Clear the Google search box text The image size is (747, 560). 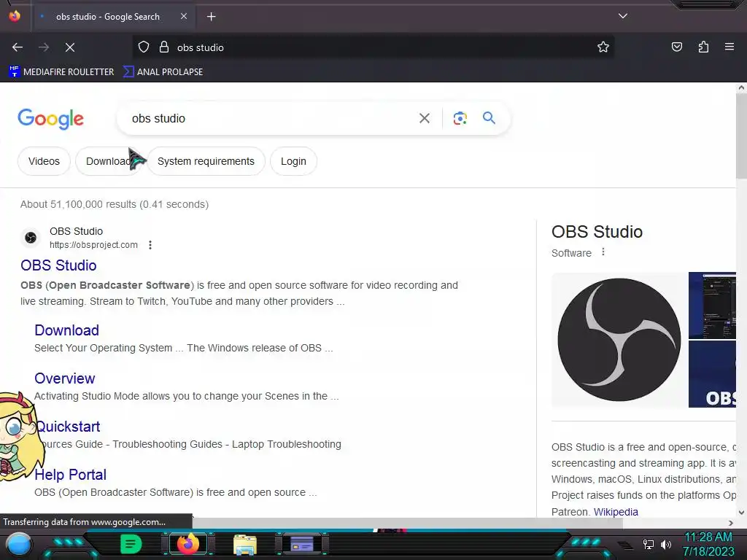point(425,118)
